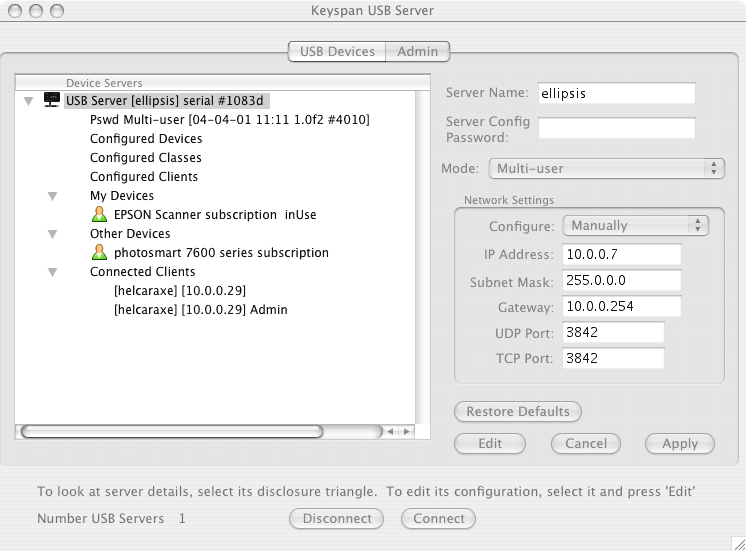Switch to the Admin tab

click(417, 51)
